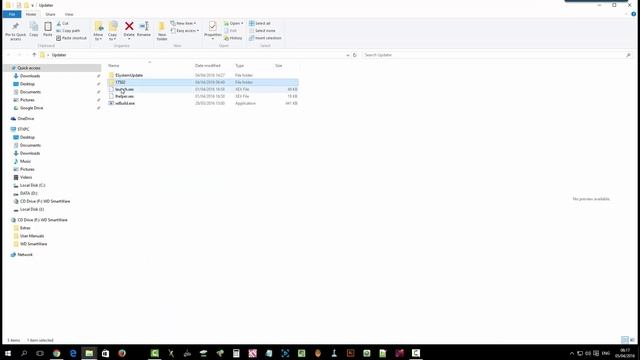Switch to the Home ribbon tab
This screenshot has width=640, height=360.
(x=31, y=14)
